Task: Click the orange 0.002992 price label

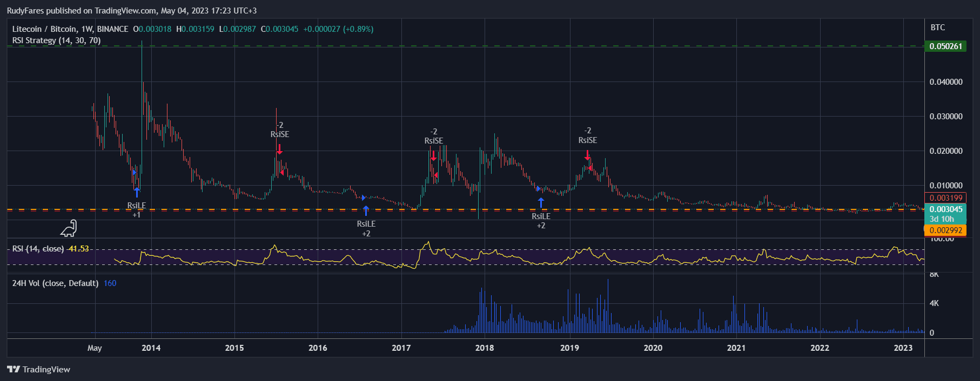Action: point(945,230)
